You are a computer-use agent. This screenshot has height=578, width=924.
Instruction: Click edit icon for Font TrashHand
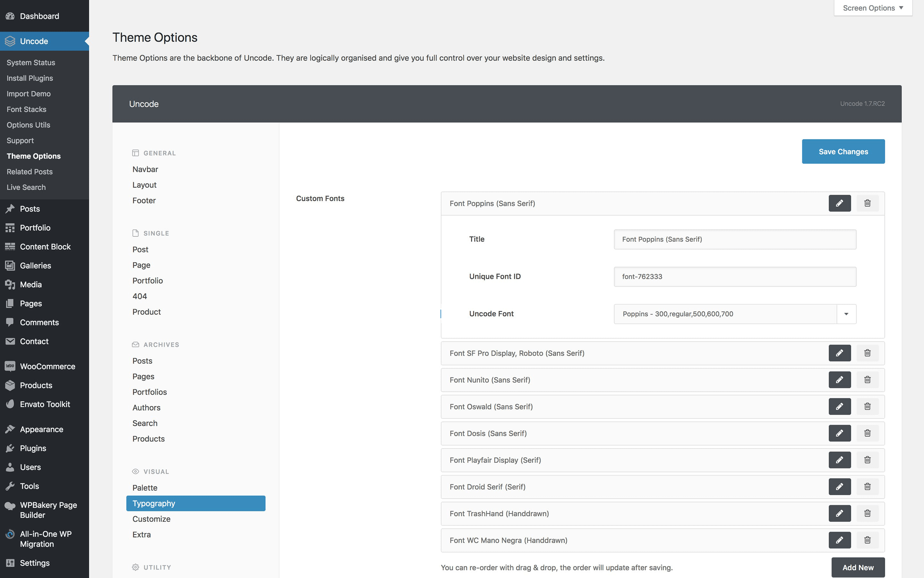(839, 513)
